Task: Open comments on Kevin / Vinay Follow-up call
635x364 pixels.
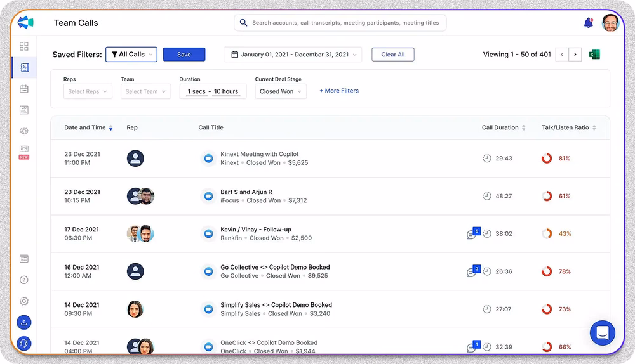Action: point(473,233)
